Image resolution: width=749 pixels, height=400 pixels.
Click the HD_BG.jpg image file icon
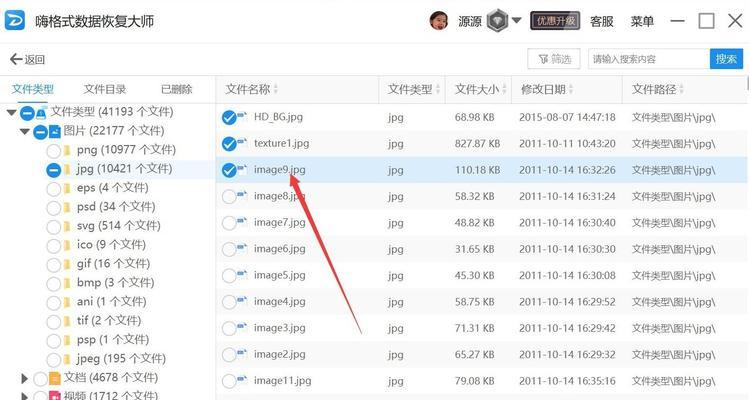pos(242,116)
